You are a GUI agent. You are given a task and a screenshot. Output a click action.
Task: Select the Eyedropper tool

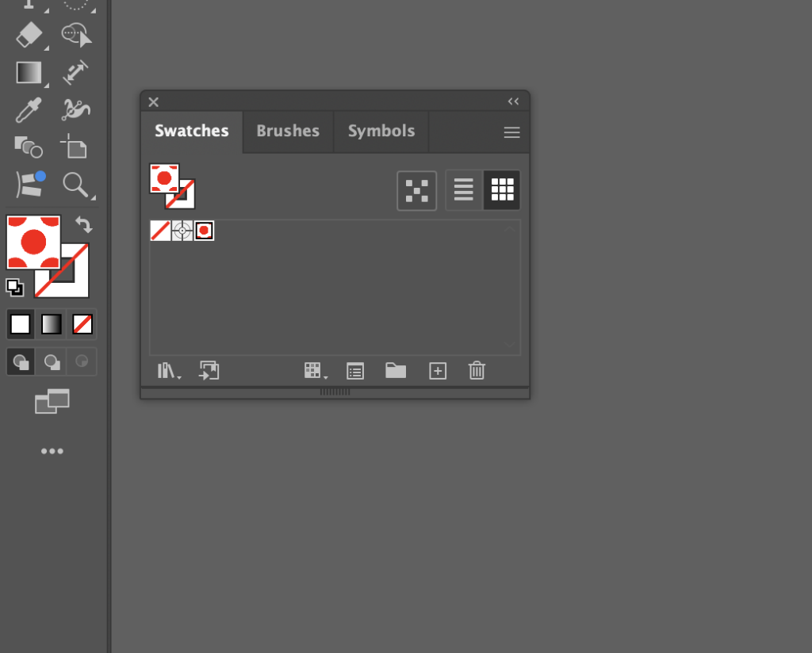29,110
